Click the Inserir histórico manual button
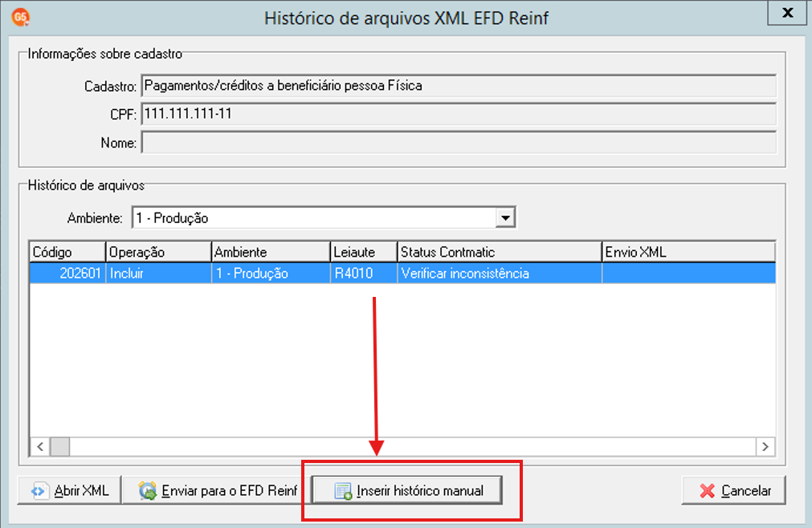 tap(407, 490)
